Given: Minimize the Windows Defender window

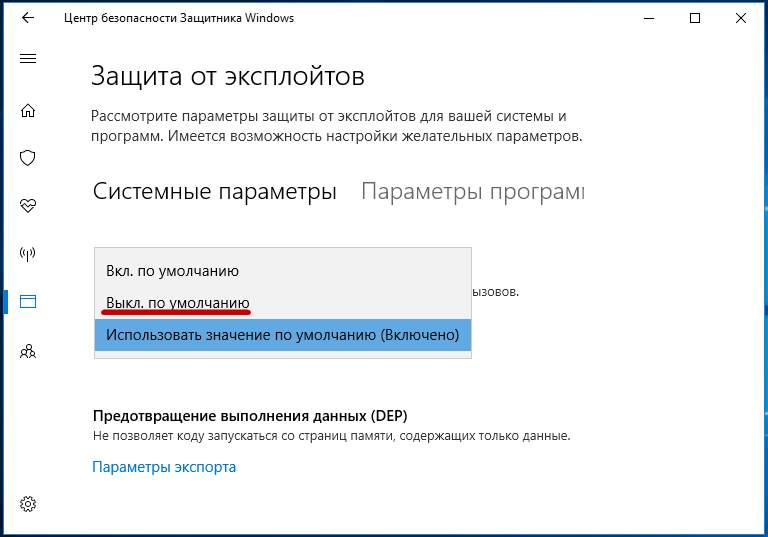Looking at the screenshot, I should point(649,18).
